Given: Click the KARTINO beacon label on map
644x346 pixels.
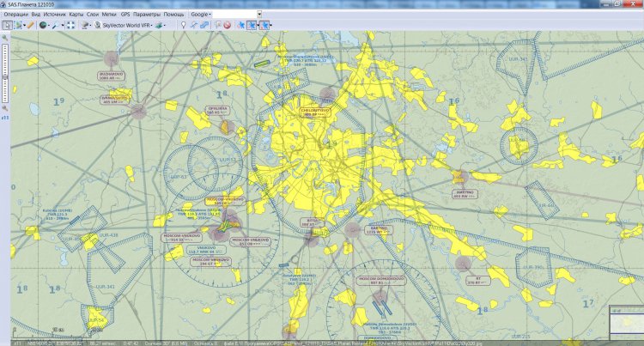Looking at the screenshot, I should (x=379, y=230).
